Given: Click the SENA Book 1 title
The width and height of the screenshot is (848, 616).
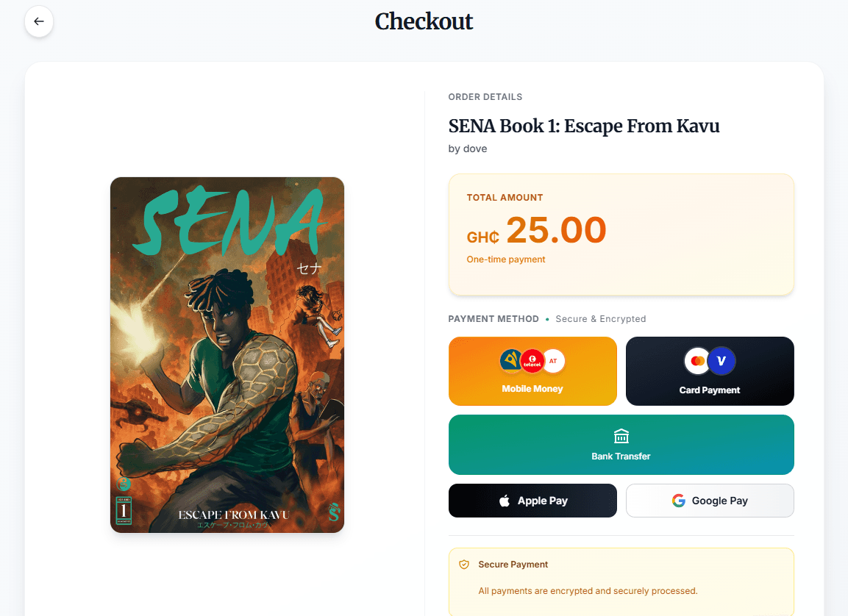Looking at the screenshot, I should [x=584, y=126].
